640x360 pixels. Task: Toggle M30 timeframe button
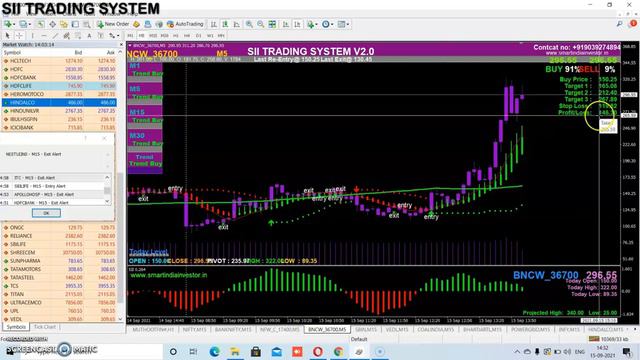164,36
